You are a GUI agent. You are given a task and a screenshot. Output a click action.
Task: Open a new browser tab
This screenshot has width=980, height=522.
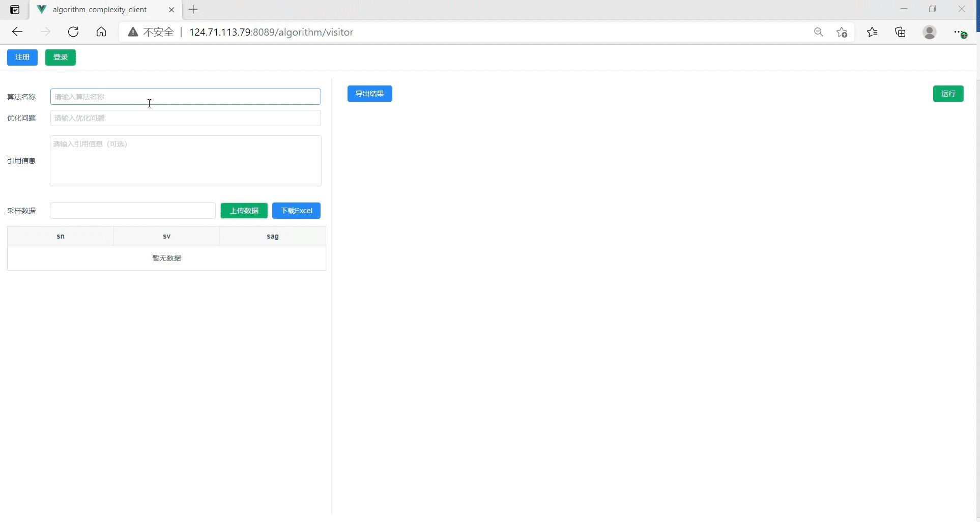coord(193,10)
